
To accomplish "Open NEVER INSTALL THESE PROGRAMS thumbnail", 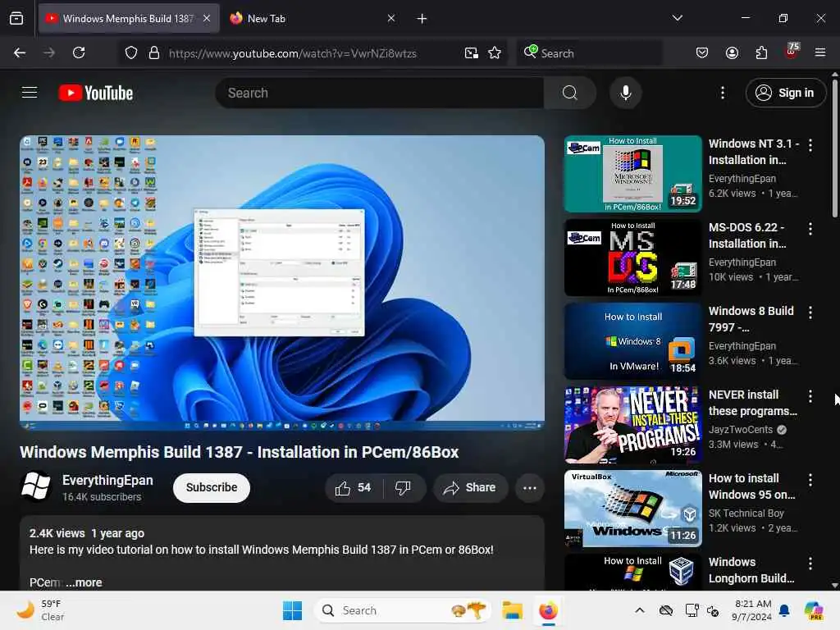I will coord(632,425).
